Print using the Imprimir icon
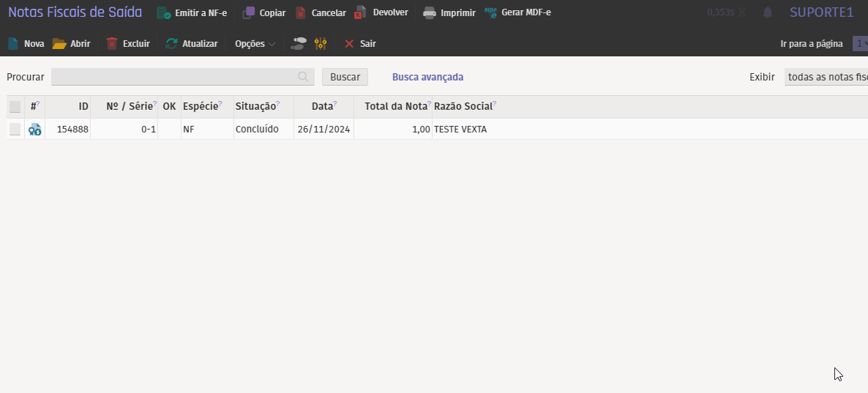 [x=430, y=12]
